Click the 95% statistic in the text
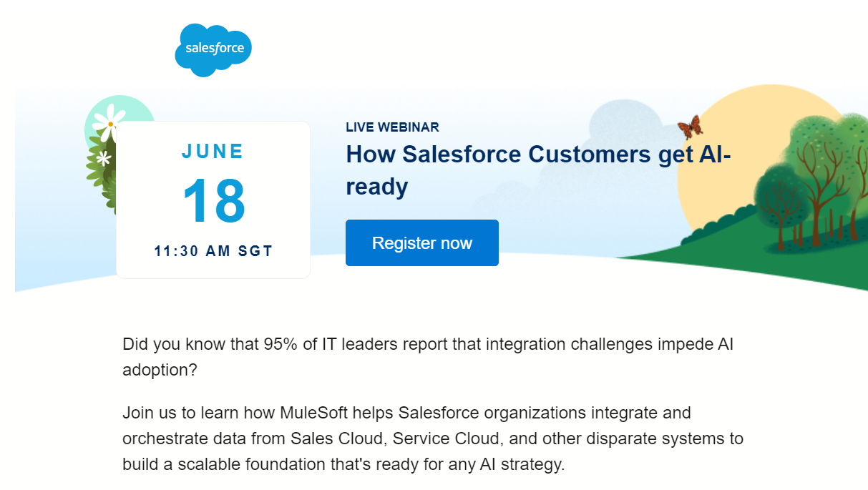The height and width of the screenshot is (490, 868). [283, 344]
